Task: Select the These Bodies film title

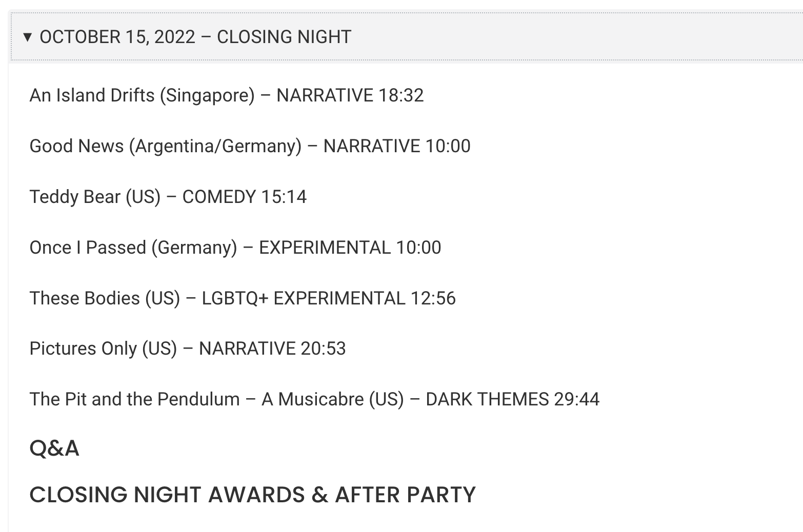Action: pyautogui.click(x=85, y=298)
